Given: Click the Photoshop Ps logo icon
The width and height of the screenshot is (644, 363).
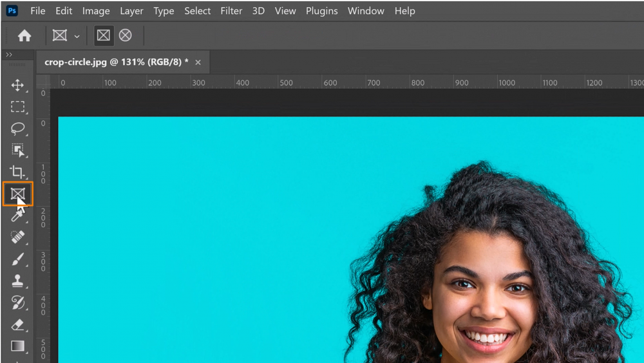Looking at the screenshot, I should click(x=12, y=11).
